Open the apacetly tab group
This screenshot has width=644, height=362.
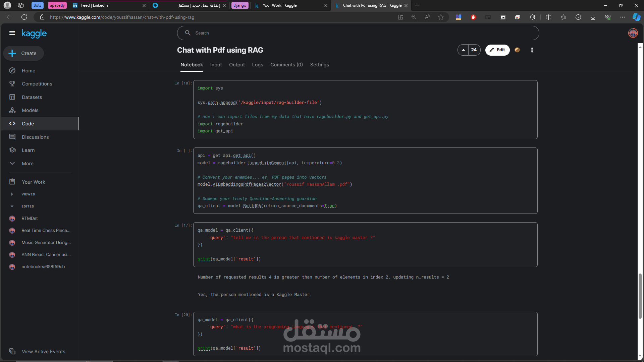(x=57, y=5)
